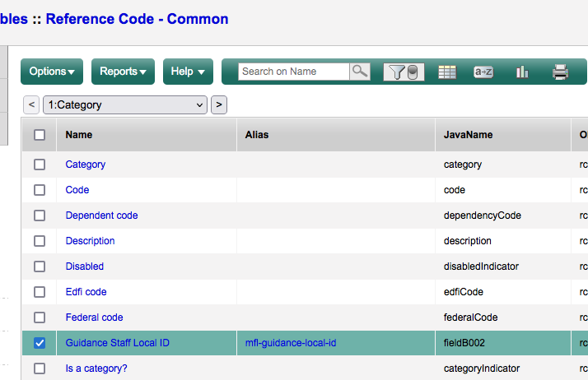Click the Search on Name field

[x=294, y=72]
